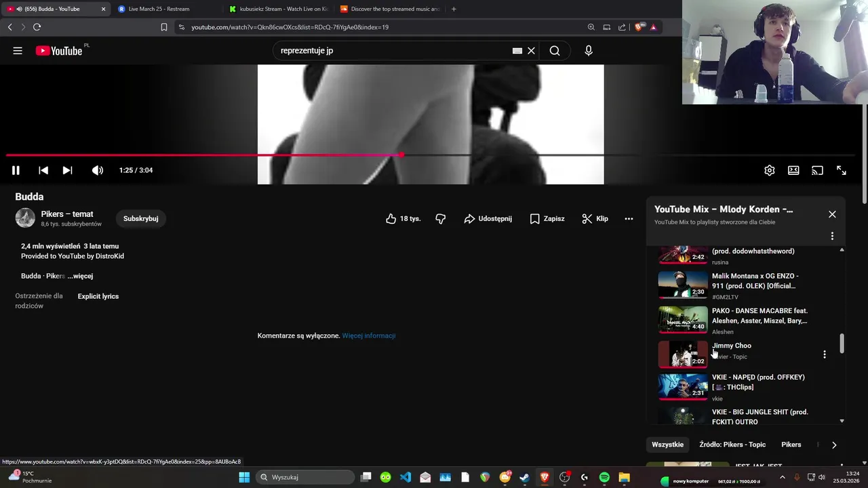Clear the search query with the X
This screenshot has height=488, width=868.
(532, 51)
